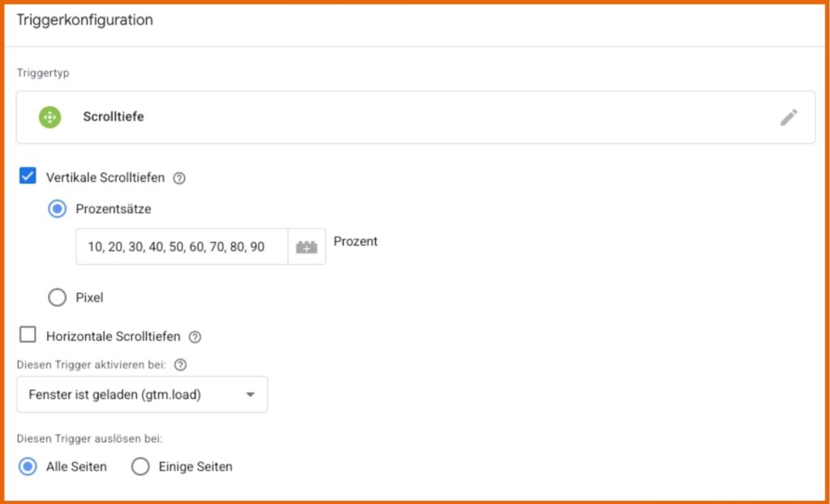Click the Scrolltiefe trigger type name
Image resolution: width=830 pixels, height=504 pixels.
click(113, 117)
